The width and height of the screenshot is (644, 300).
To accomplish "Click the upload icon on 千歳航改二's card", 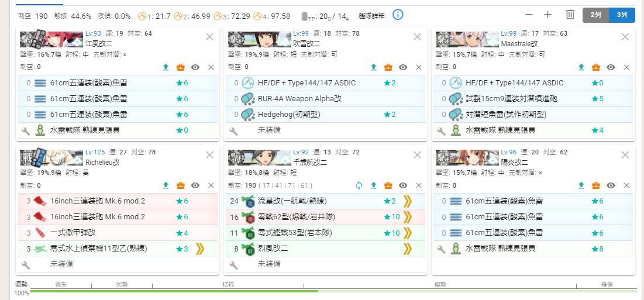I will pos(374,185).
